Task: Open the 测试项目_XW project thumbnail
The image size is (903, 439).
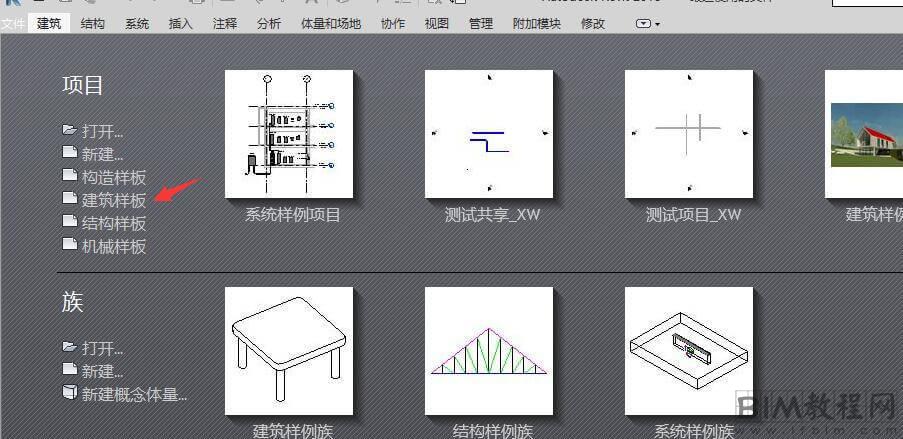Action: (689, 134)
